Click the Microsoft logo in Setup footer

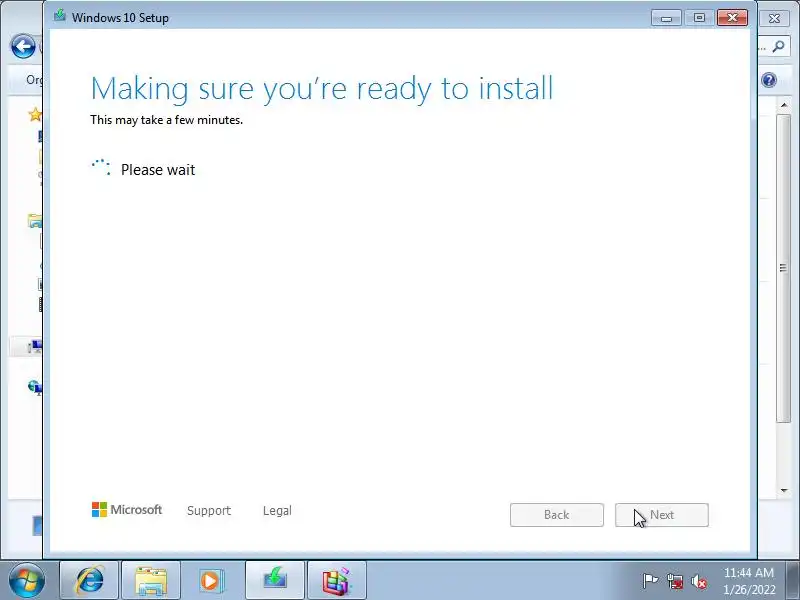pos(127,509)
